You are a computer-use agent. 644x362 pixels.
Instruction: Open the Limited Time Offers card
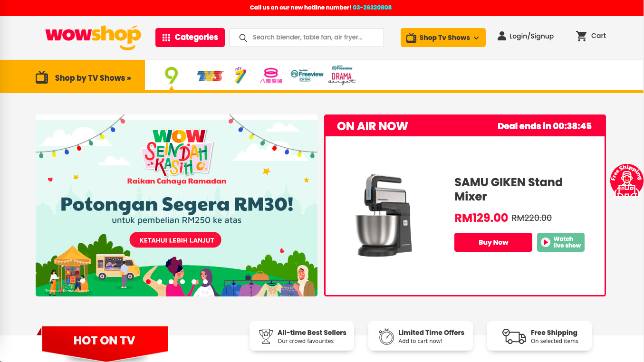pyautogui.click(x=421, y=336)
